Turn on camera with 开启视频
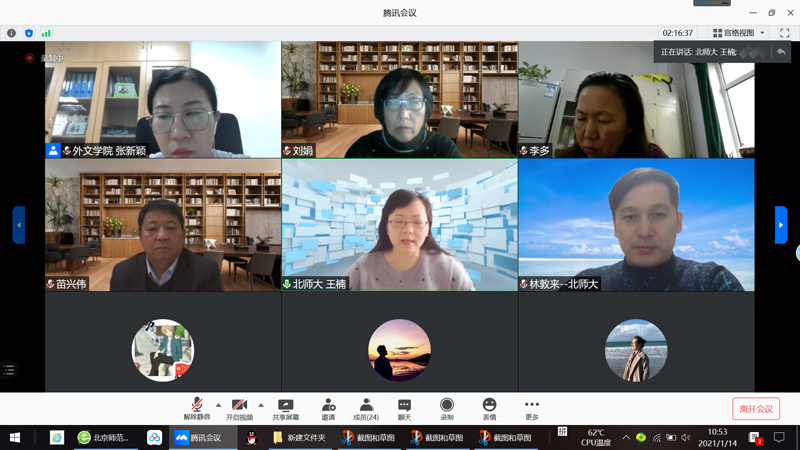Screen dimensions: 800x450 click(x=239, y=408)
